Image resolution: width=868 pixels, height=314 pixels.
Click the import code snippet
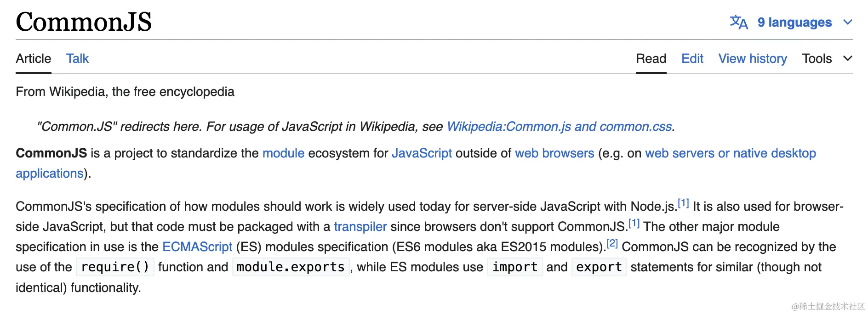515,267
